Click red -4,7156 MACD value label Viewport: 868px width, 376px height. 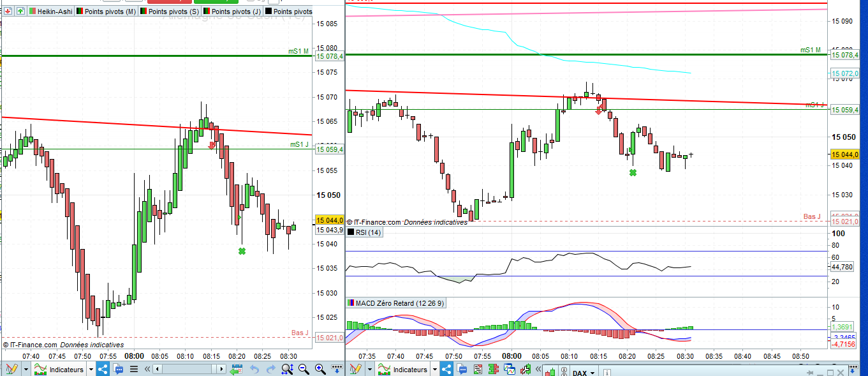(842, 344)
